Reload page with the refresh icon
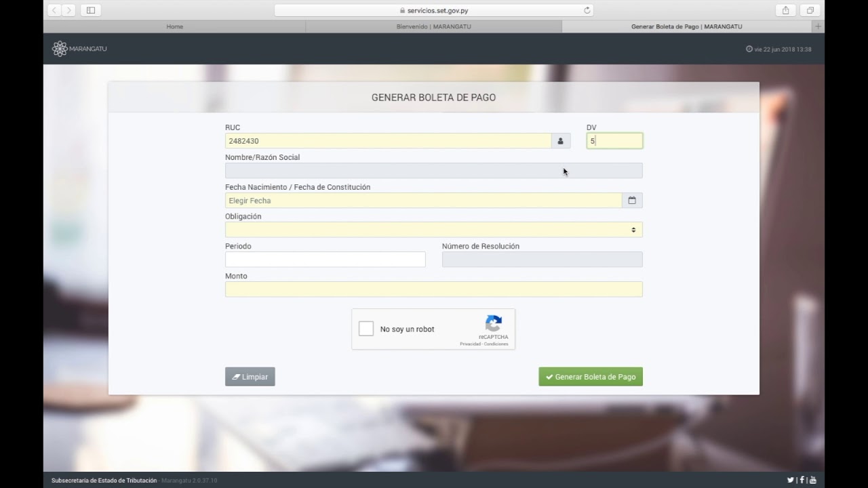This screenshot has width=868, height=488. [x=587, y=10]
